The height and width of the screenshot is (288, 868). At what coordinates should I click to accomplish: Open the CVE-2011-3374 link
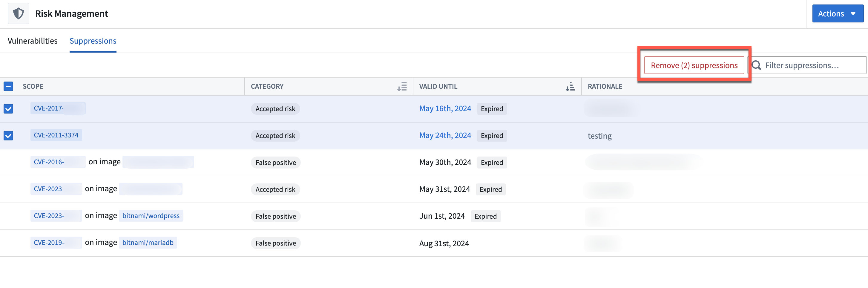(56, 135)
